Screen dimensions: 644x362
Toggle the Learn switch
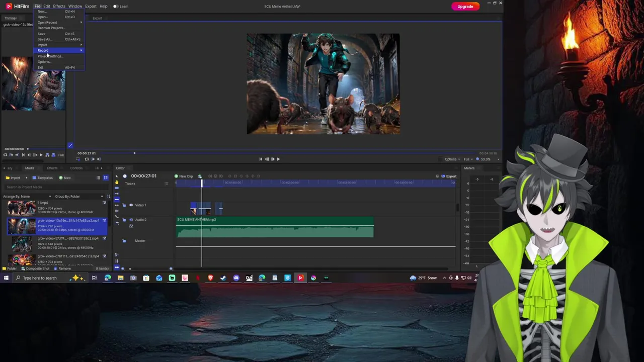(x=116, y=7)
